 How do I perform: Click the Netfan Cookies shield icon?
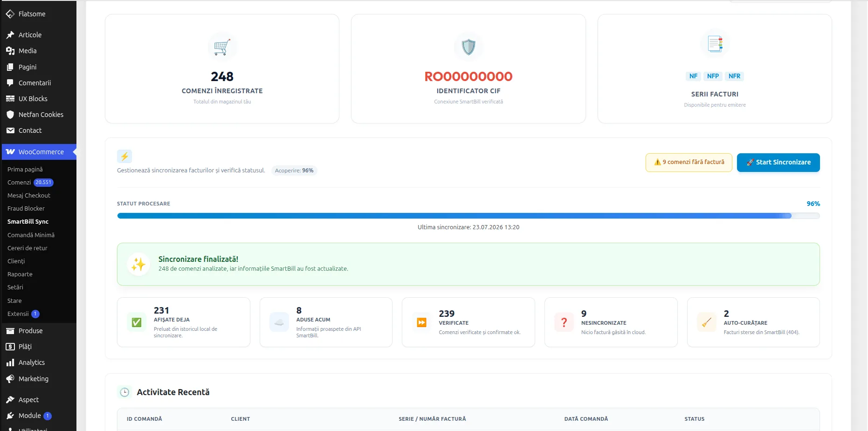10,115
